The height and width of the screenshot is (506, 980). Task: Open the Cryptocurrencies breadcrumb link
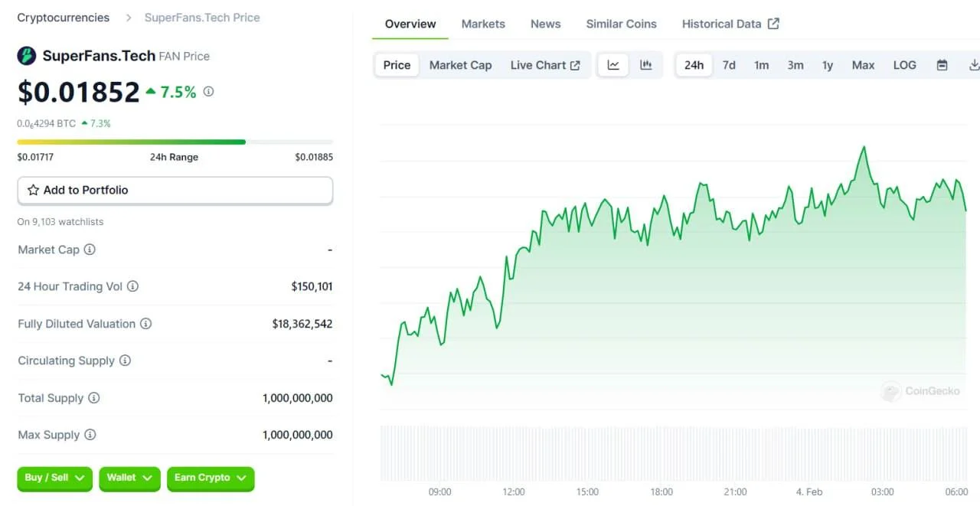point(64,17)
